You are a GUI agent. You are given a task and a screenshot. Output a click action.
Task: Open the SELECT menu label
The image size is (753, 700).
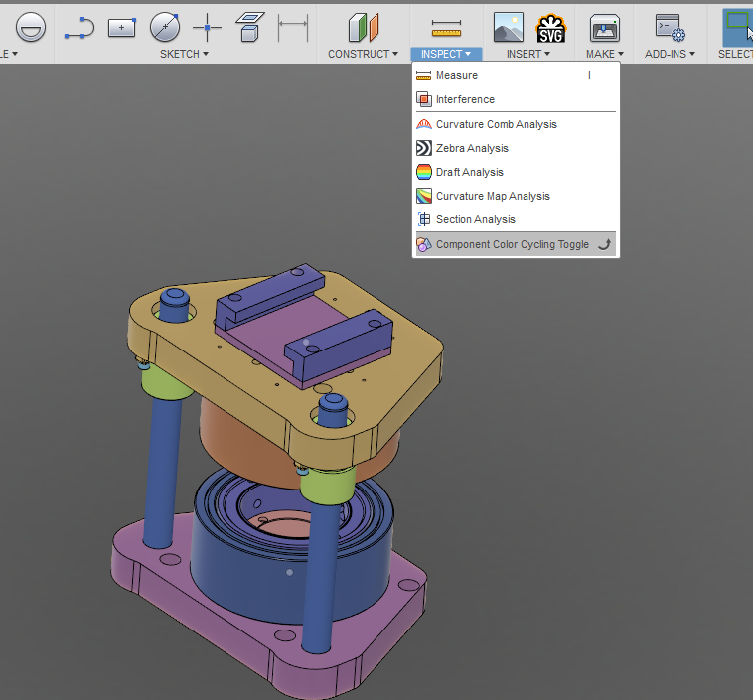pos(735,54)
